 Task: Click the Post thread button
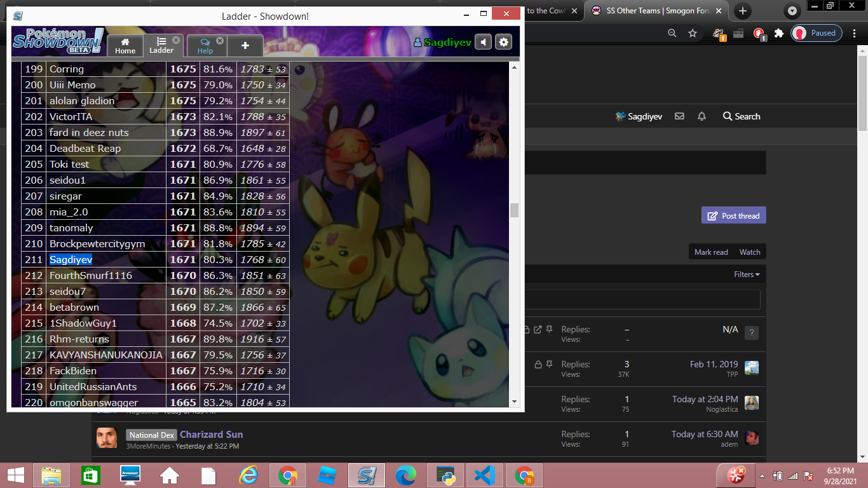tap(734, 215)
